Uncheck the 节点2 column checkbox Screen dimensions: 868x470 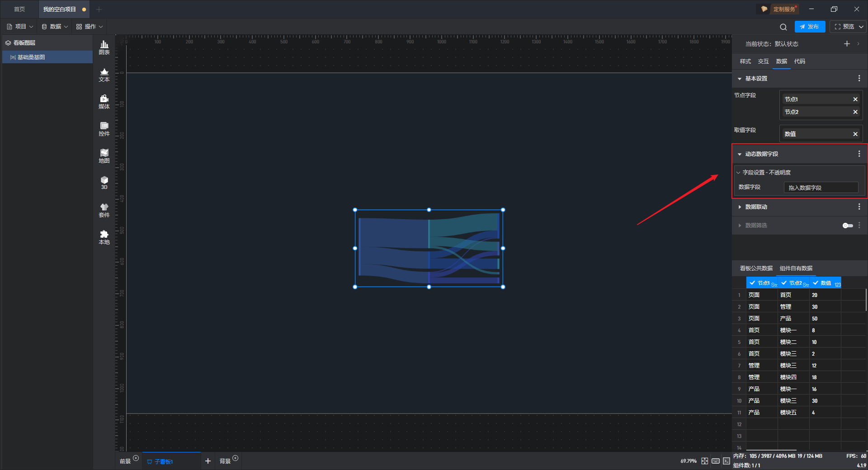tap(784, 283)
